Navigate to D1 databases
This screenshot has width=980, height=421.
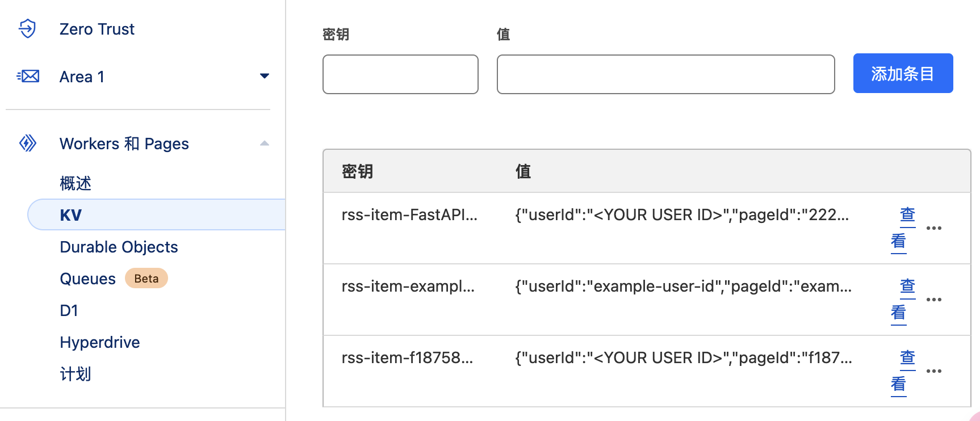pos(69,310)
